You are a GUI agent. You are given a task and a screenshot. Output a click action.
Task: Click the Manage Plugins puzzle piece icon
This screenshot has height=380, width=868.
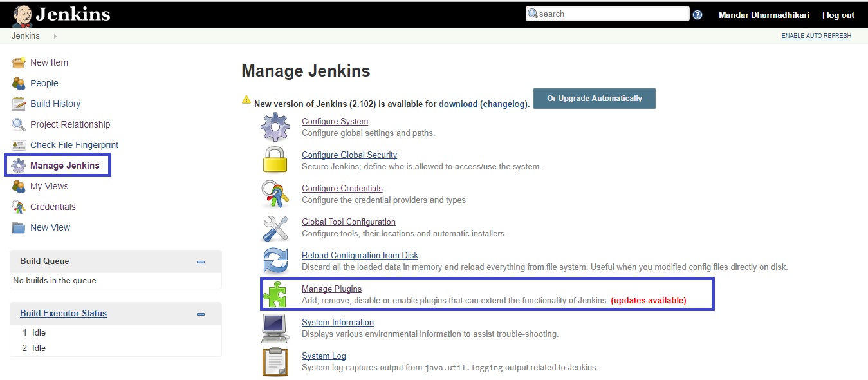tap(275, 294)
